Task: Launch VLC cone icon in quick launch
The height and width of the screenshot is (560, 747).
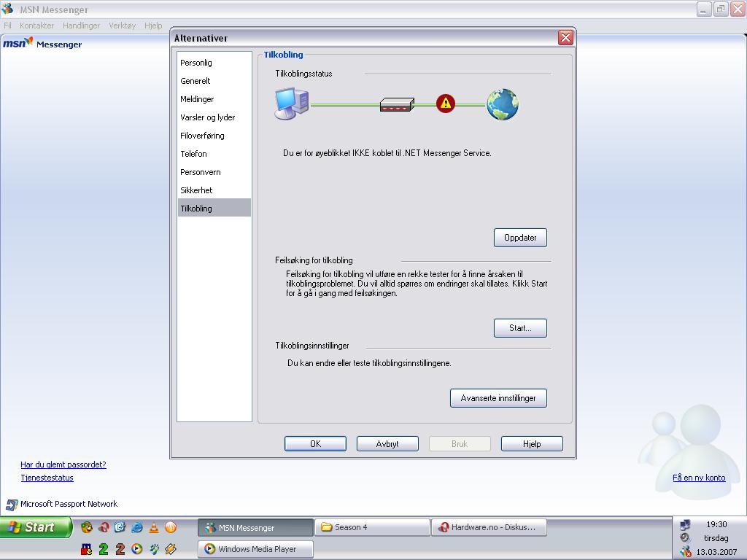Action: tap(154, 527)
